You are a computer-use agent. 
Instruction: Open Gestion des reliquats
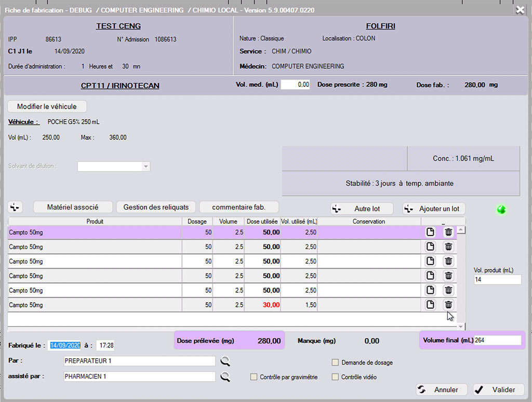[156, 207]
